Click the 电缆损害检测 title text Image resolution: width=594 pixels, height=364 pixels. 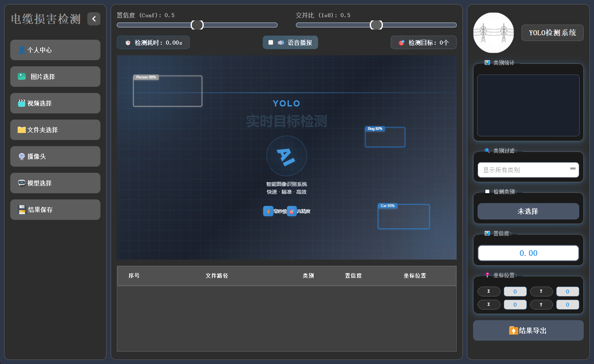(46, 19)
